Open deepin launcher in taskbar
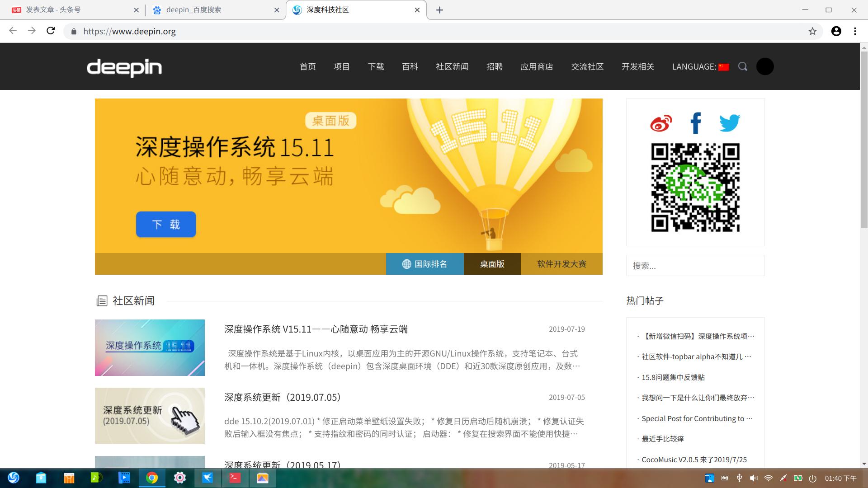This screenshot has height=488, width=868. pyautogui.click(x=14, y=478)
